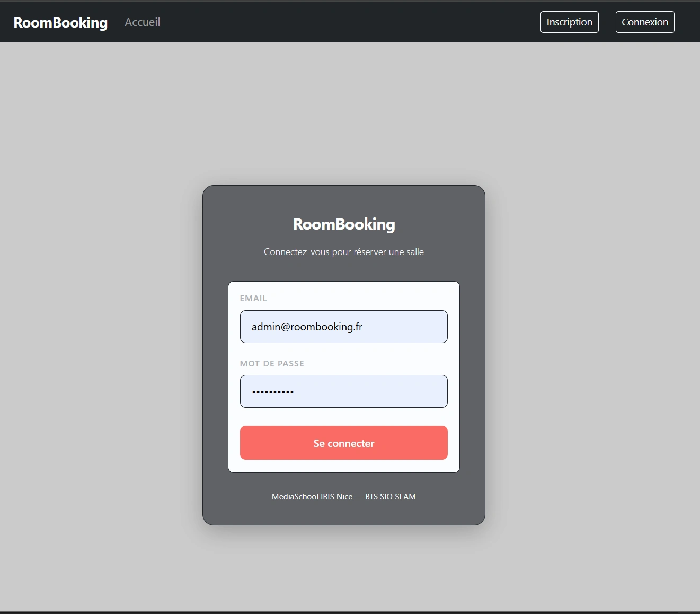The height and width of the screenshot is (614, 700).
Task: Click the gray login card background
Action: tap(343, 201)
